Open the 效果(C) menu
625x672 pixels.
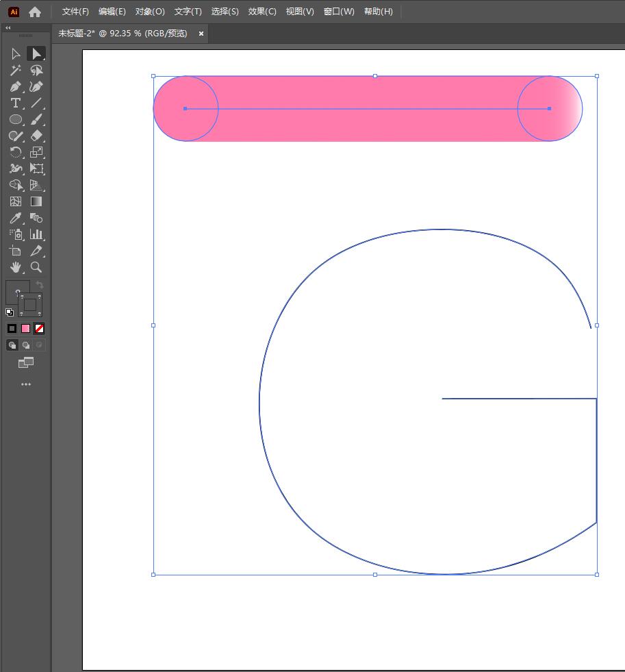(262, 12)
